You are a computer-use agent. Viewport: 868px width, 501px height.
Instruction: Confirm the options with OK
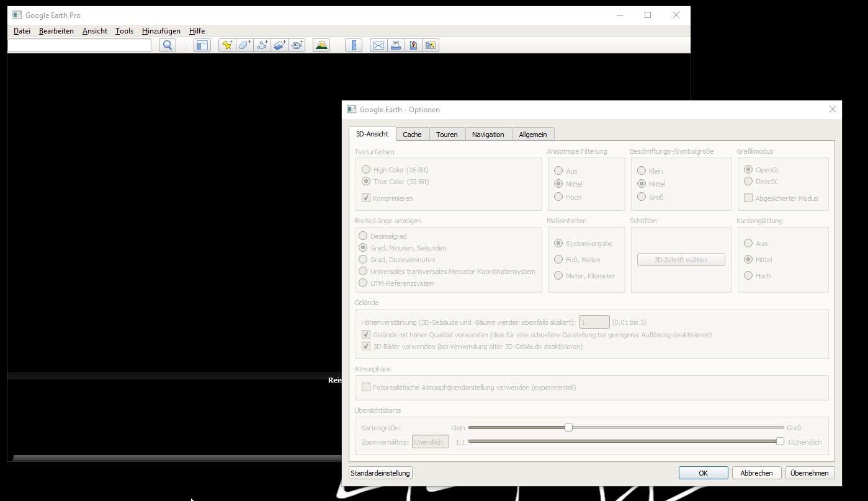pos(704,473)
